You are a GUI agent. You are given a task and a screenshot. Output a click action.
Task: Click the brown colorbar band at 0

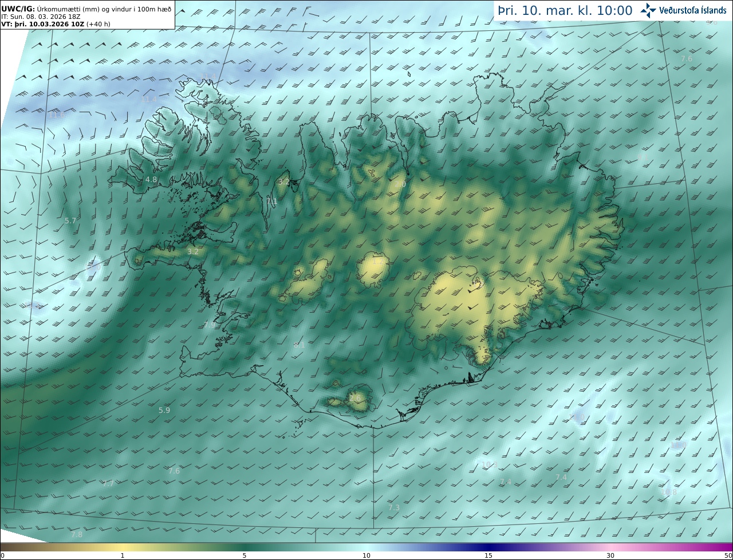pos(6,547)
